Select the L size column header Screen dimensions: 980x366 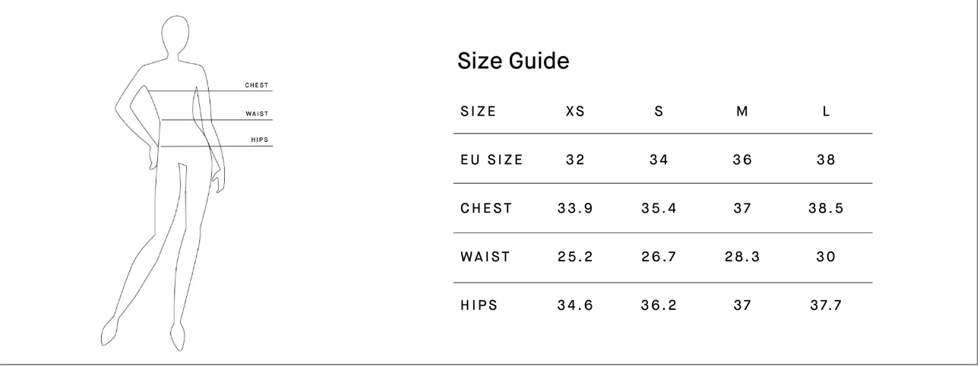click(826, 111)
